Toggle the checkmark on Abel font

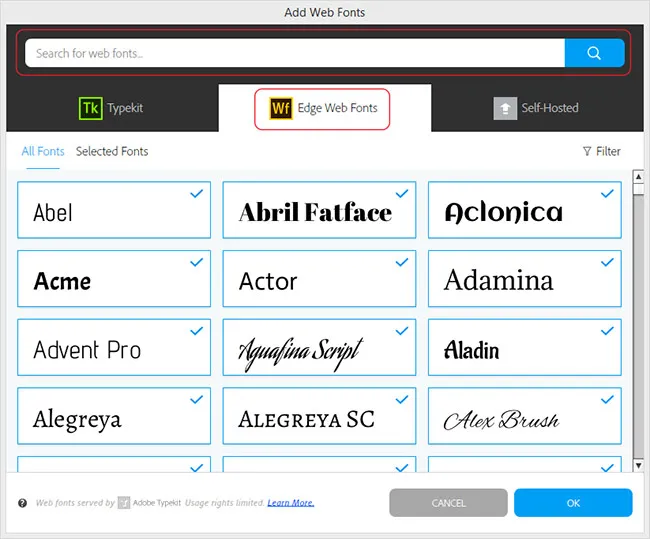point(197,194)
